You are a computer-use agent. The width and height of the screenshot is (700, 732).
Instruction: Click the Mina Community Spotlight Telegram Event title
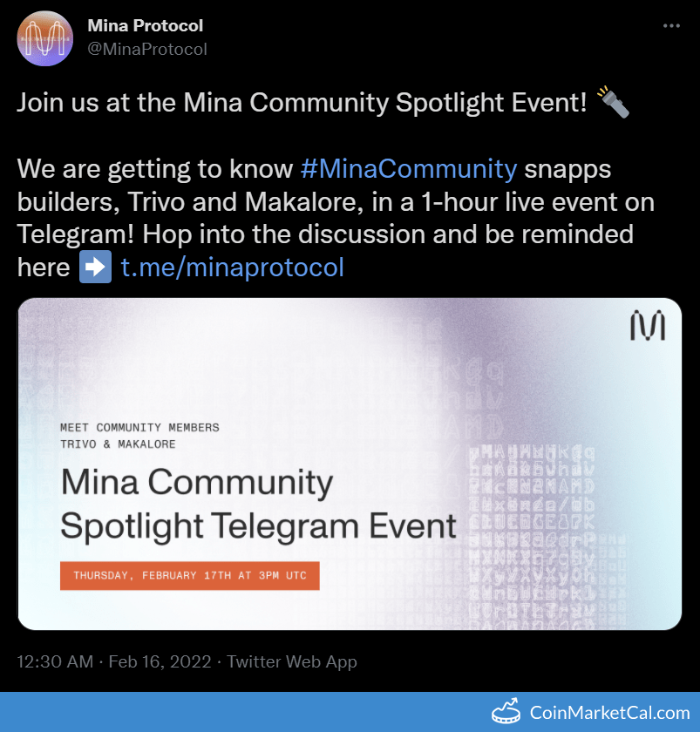point(258,504)
